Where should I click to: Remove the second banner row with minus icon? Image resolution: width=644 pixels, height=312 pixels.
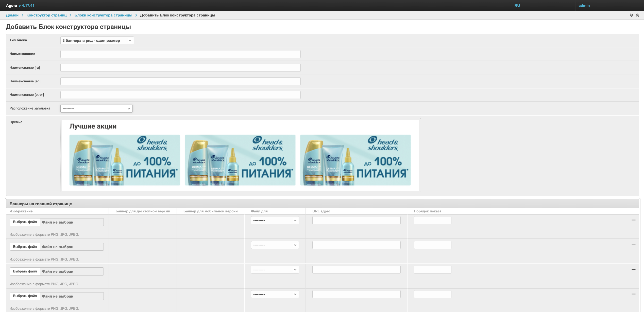tap(633, 245)
